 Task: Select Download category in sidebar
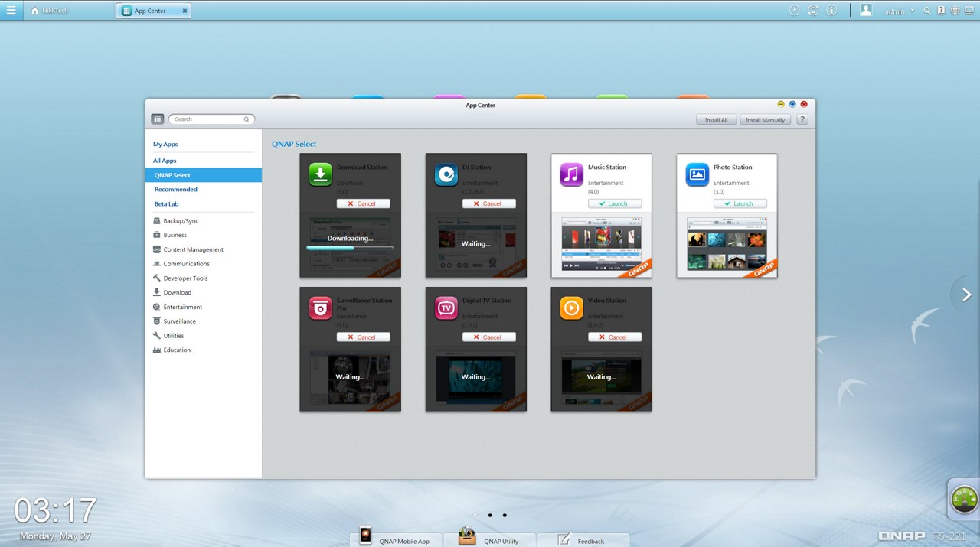[x=177, y=292]
